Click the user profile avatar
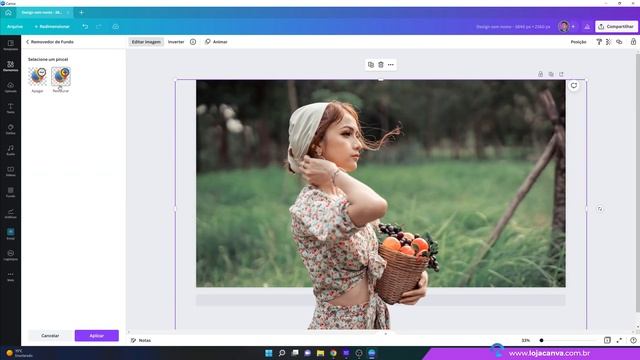640x360 pixels. [x=564, y=27]
